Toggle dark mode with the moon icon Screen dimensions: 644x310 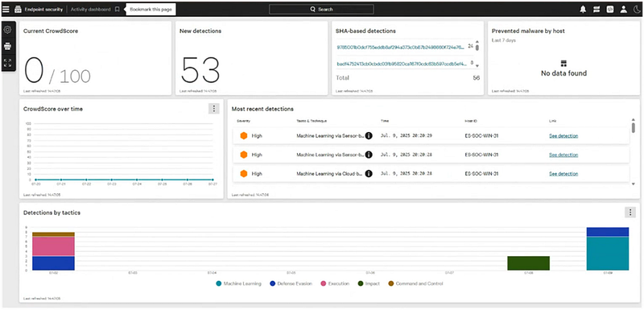(637, 10)
